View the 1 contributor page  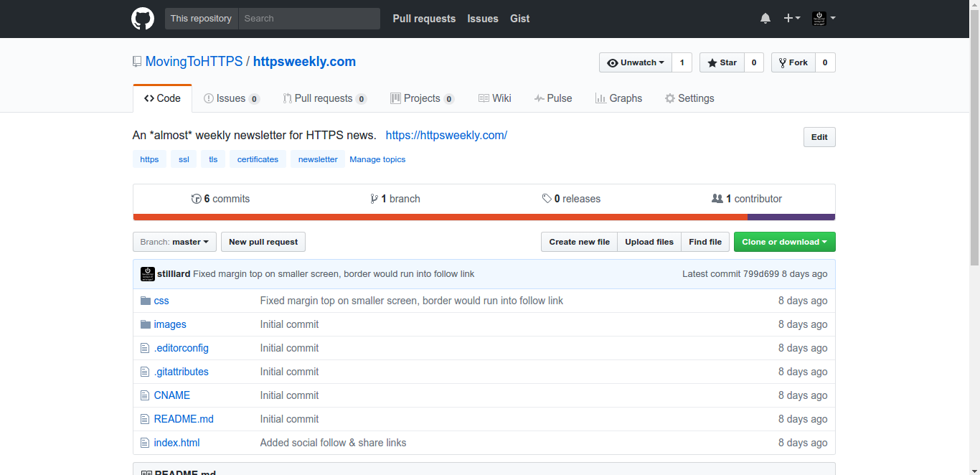click(747, 199)
